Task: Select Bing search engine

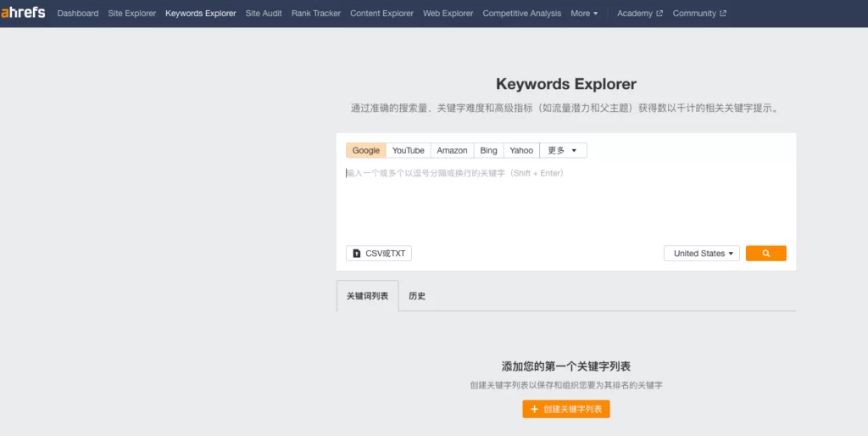Action: [x=488, y=150]
